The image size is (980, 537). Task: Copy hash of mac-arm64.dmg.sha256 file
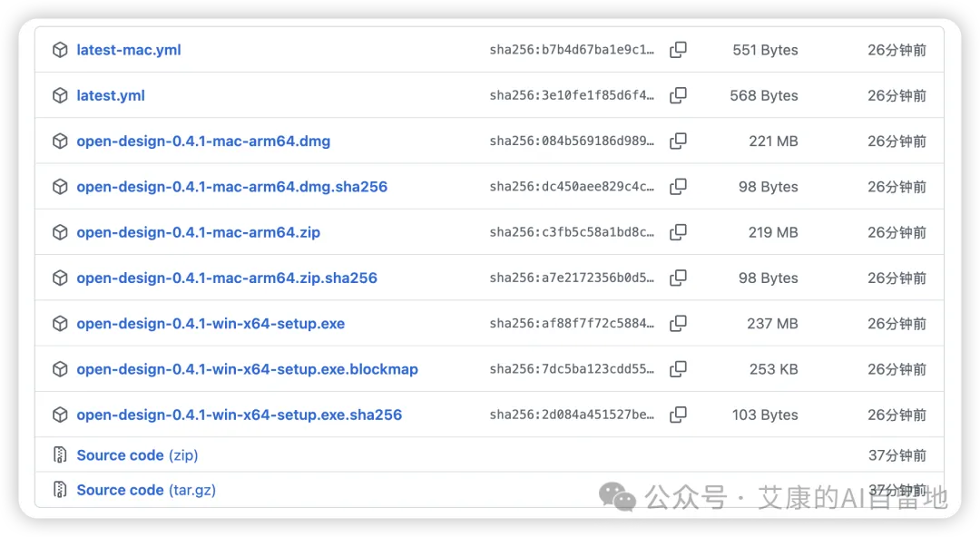(678, 186)
